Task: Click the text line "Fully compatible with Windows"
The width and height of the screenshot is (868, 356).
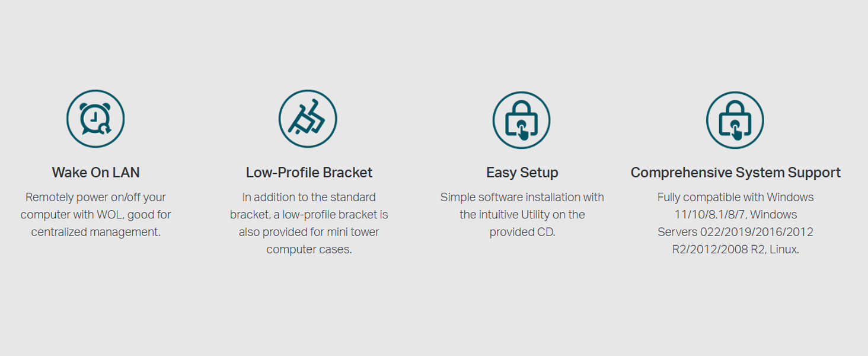Action: (735, 197)
